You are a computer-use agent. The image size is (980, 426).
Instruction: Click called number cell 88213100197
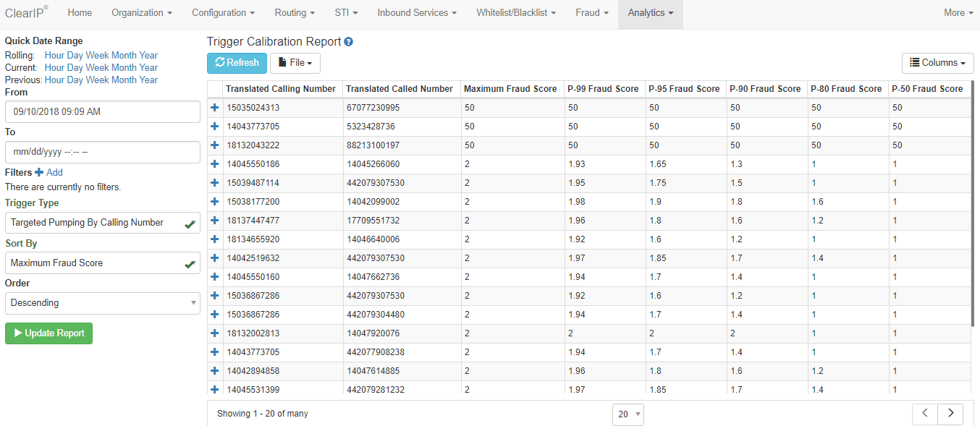click(x=402, y=145)
